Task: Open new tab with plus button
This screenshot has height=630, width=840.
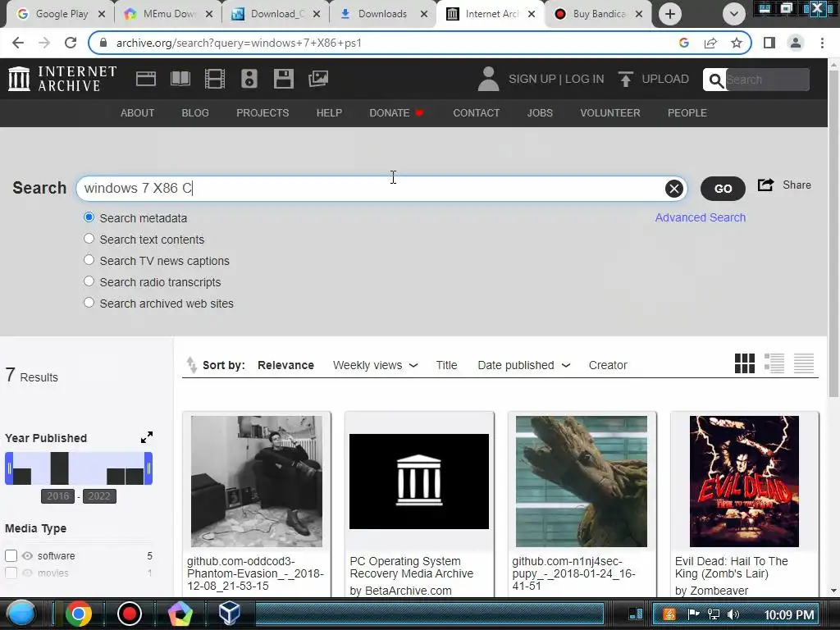Action: 669,14
